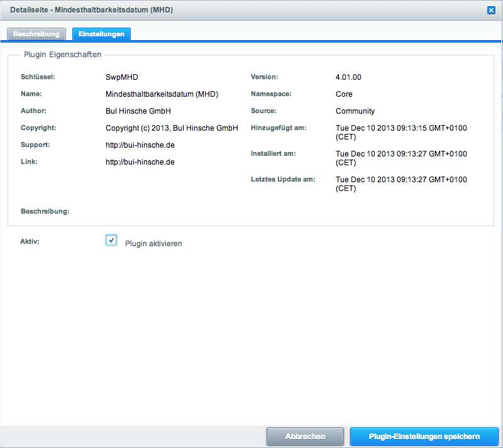This screenshot has height=448, width=503.
Task: Click the SwpMHD key value
Action: 121,77
